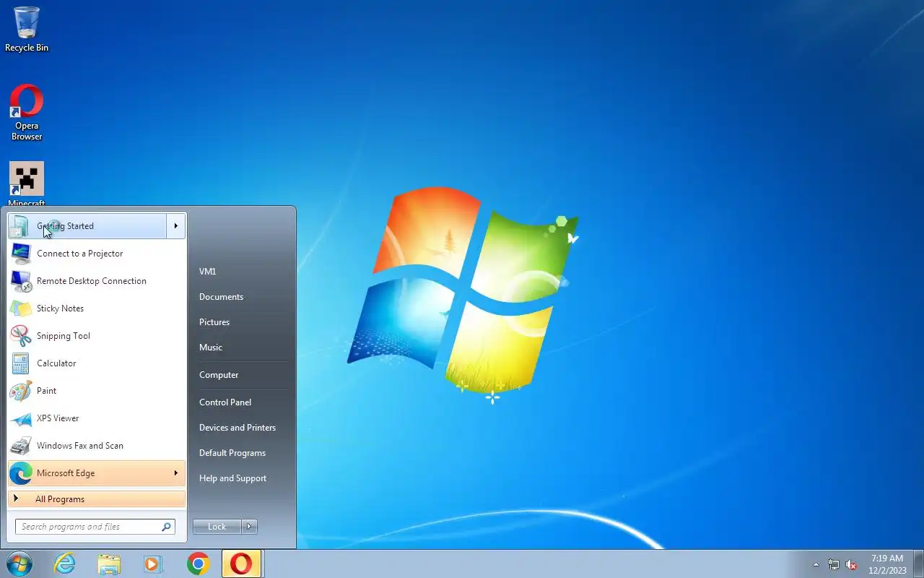
Task: Open shutdown options arrow next to Lock
Action: point(249,527)
